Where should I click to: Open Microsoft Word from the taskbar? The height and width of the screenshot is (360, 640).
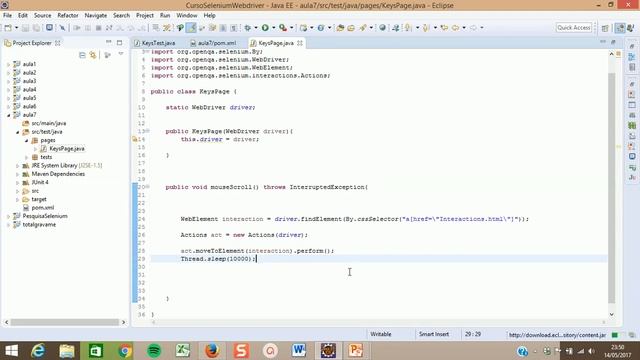coord(298,351)
